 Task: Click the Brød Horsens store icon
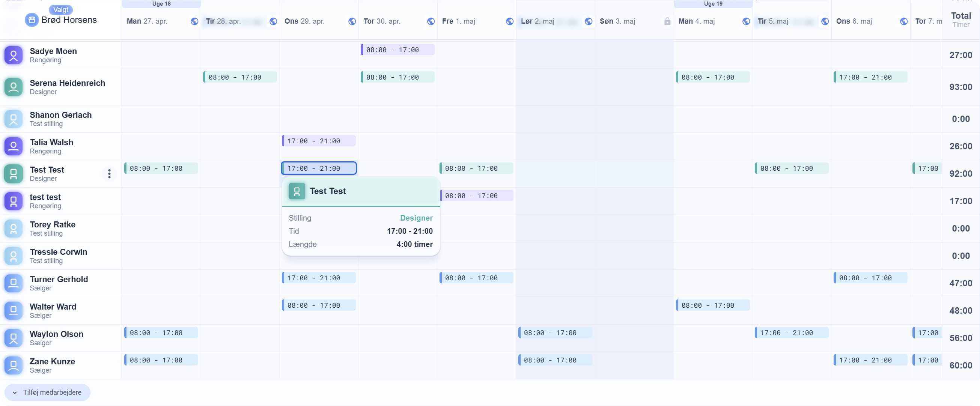32,20
